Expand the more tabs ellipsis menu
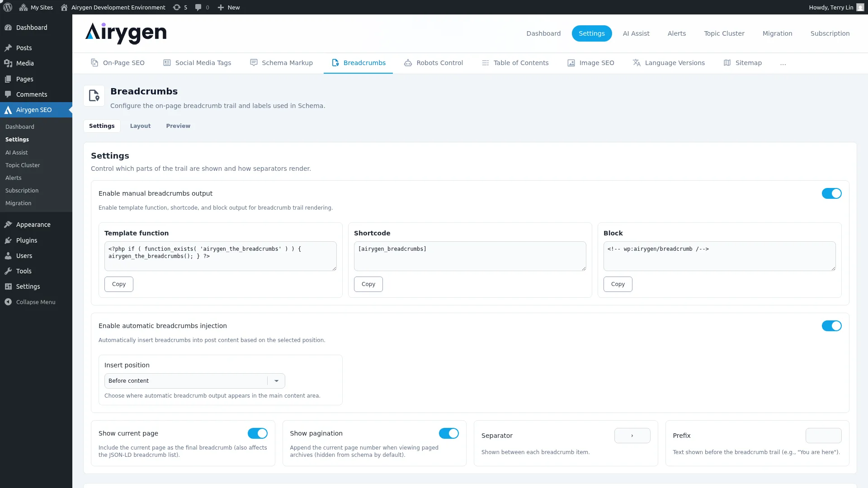Image resolution: width=868 pixels, height=488 pixels. [x=783, y=63]
